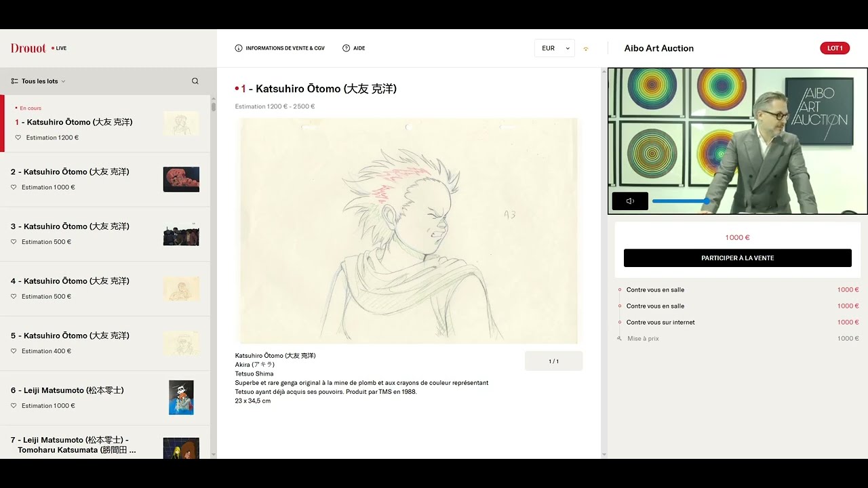This screenshot has height=488, width=868.
Task: Select lot 1 Katsuhiro Ōtomo En cours
Action: click(106, 123)
